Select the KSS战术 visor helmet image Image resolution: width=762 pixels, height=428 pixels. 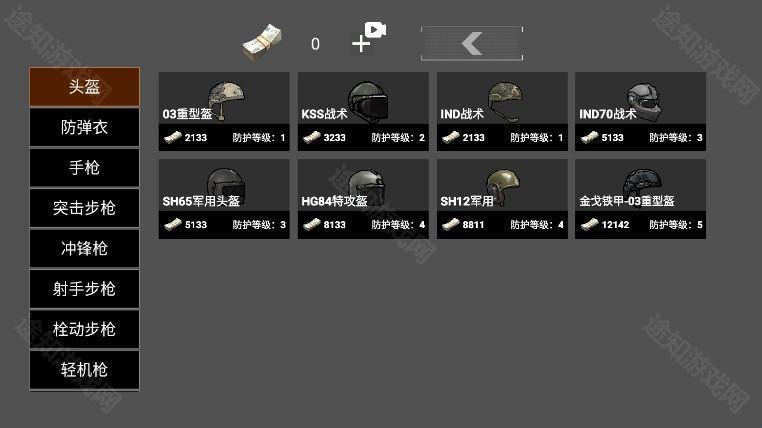pos(368,101)
